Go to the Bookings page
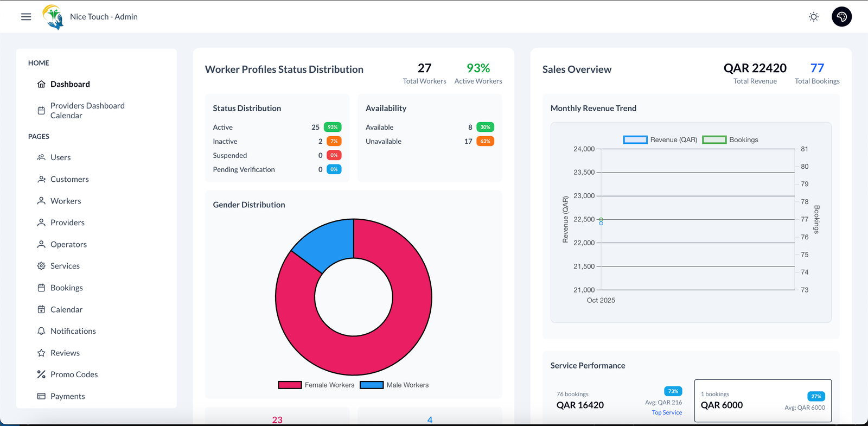868x426 pixels. [x=66, y=288]
